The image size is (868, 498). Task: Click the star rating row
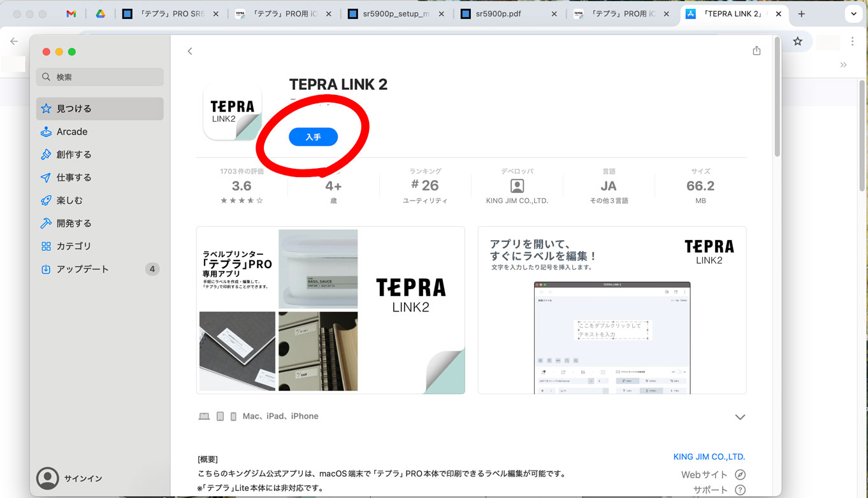(242, 201)
